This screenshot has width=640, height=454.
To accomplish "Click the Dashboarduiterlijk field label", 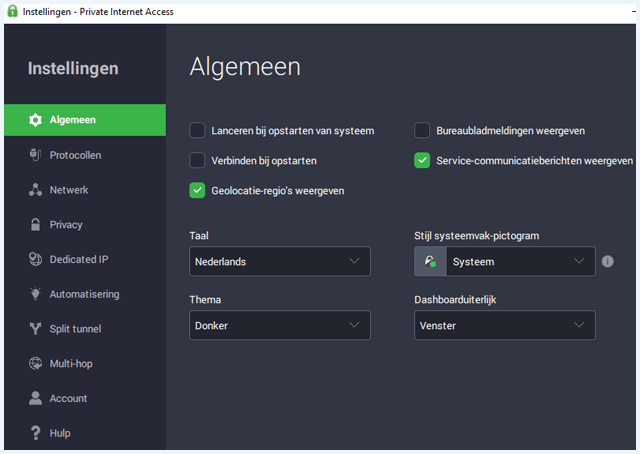I will point(455,300).
